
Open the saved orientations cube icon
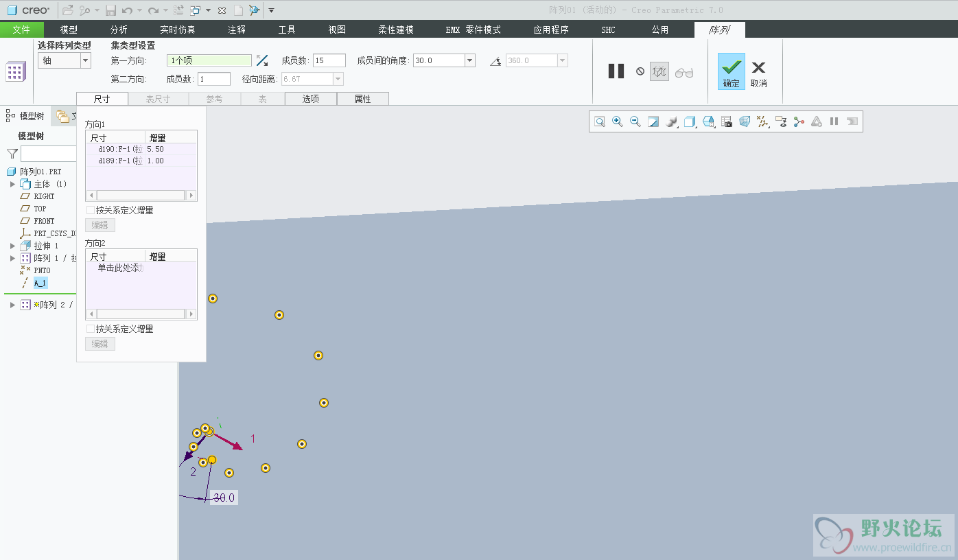click(690, 121)
